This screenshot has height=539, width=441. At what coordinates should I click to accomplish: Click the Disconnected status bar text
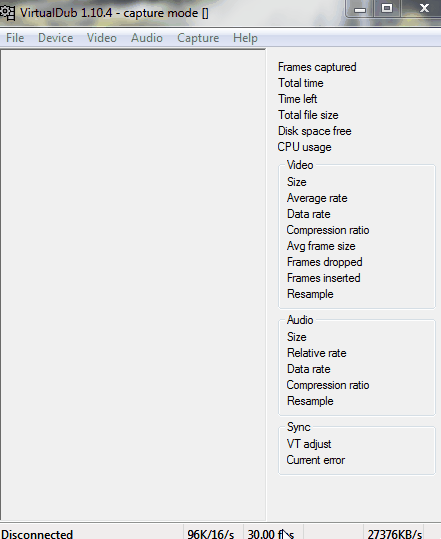(x=37, y=534)
